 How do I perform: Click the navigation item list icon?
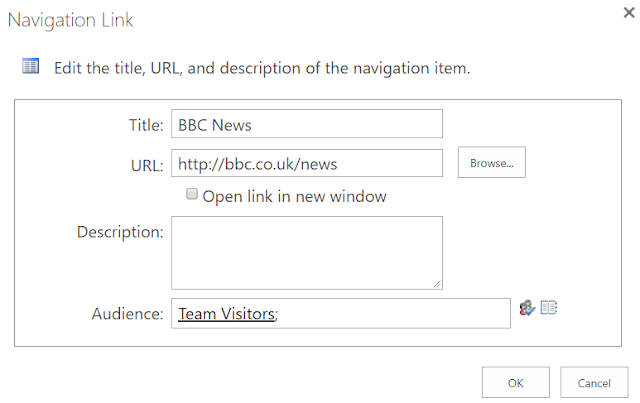point(30,67)
